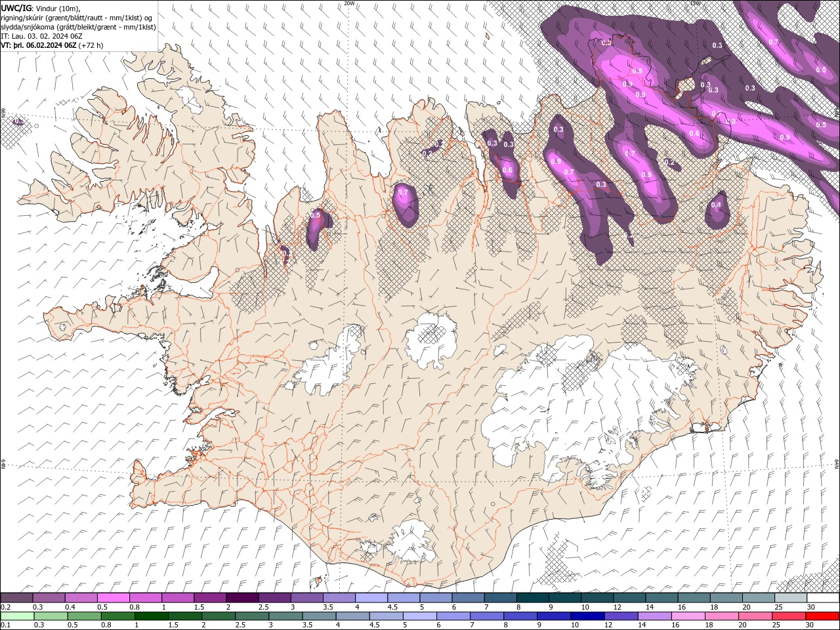840x630 pixels.
Task: Click the '30' label of the upper legend row
Action: click(x=812, y=607)
